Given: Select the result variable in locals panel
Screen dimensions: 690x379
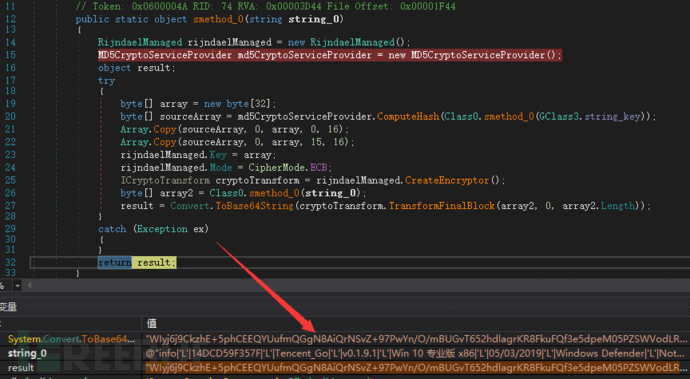Looking at the screenshot, I should click(x=20, y=367).
